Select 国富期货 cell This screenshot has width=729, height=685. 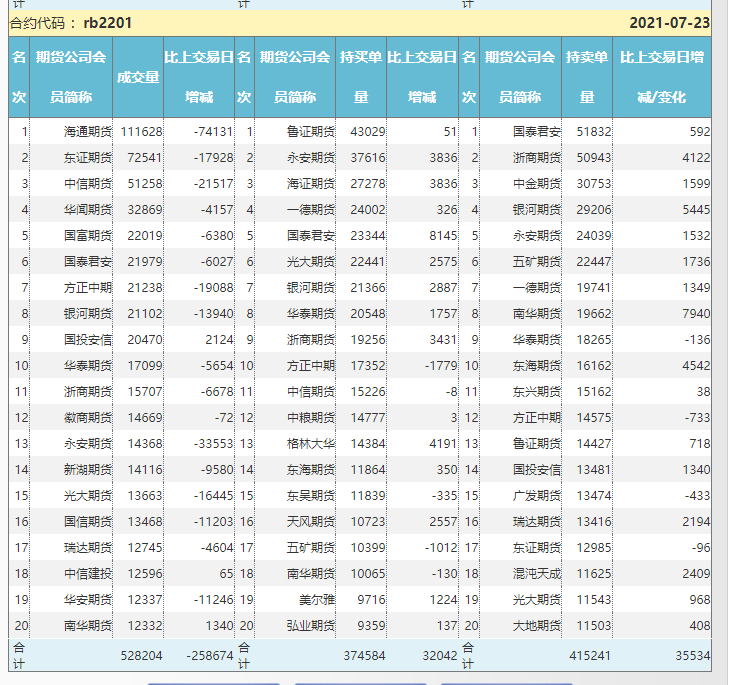click(88, 236)
